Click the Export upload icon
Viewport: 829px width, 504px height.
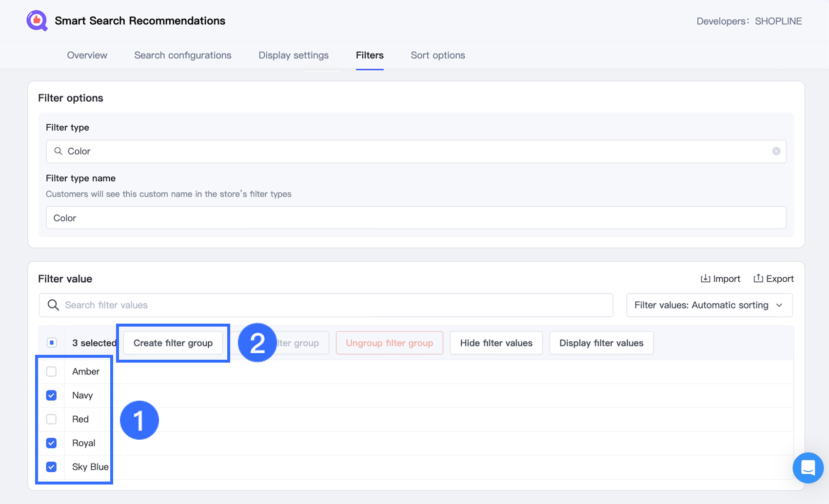pos(758,278)
